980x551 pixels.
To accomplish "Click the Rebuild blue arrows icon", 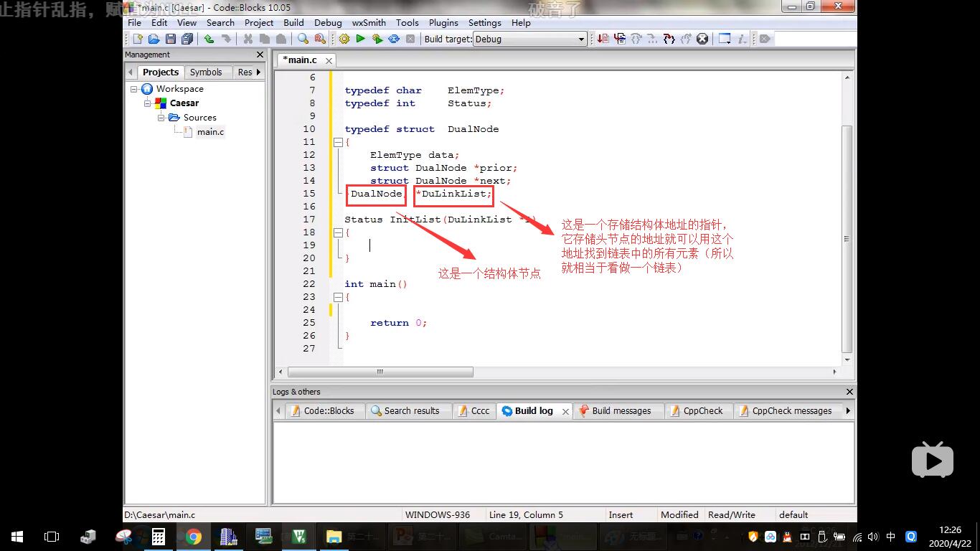I will pyautogui.click(x=394, y=39).
